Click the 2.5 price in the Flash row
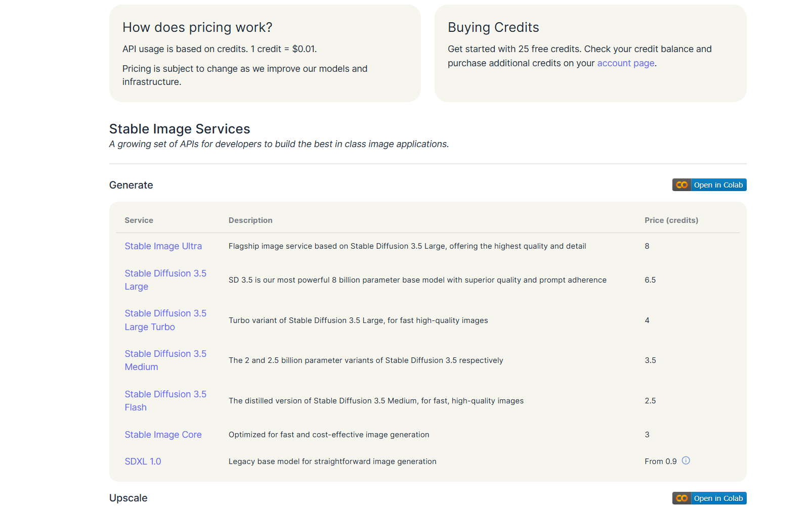Image resolution: width=812 pixels, height=507 pixels. (x=650, y=401)
